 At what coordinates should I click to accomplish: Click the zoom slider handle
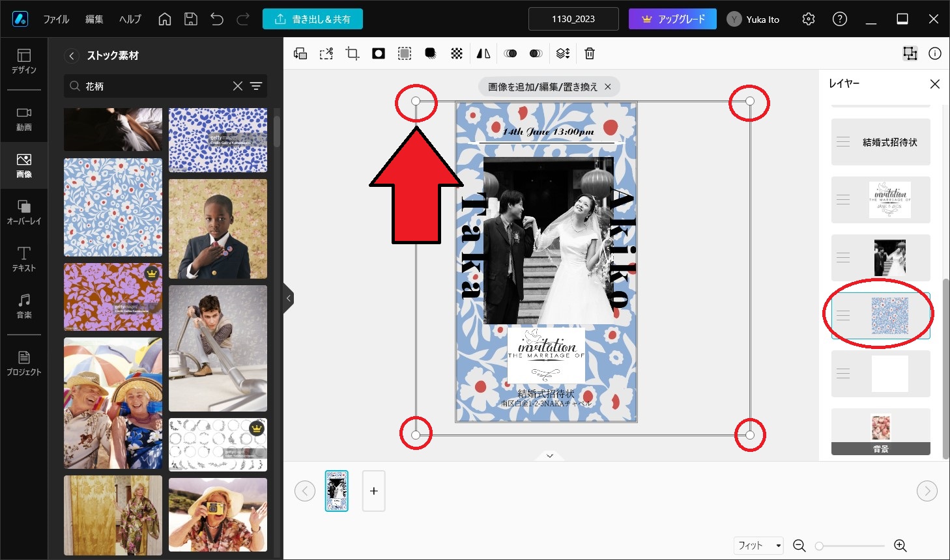click(x=819, y=546)
